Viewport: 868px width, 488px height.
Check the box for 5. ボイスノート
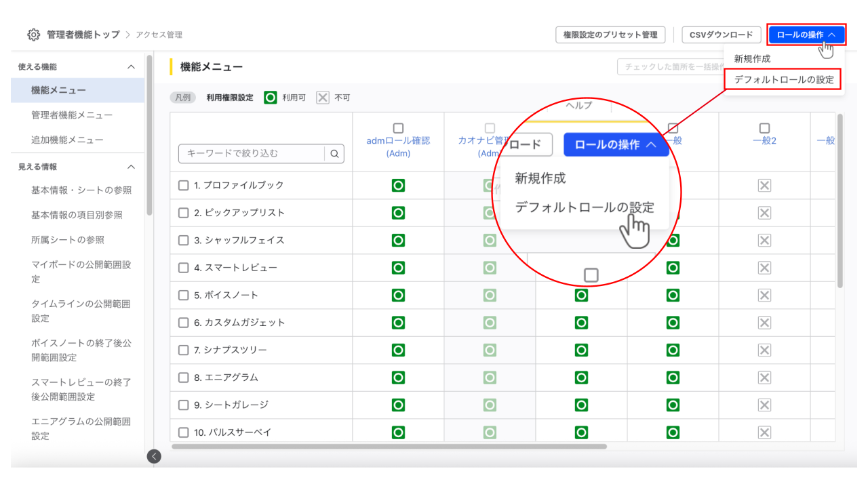[x=183, y=295]
